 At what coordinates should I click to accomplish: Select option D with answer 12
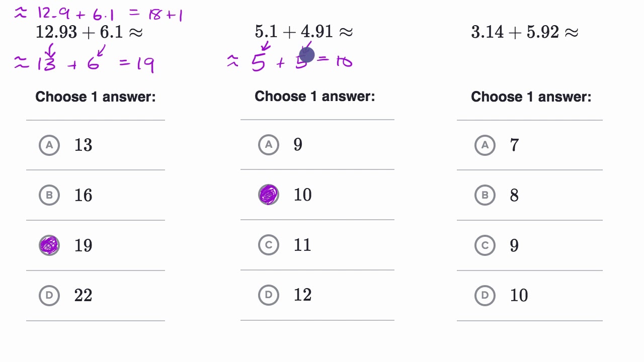click(269, 295)
